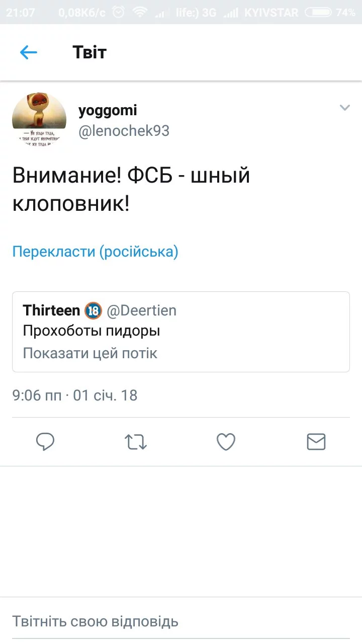Share tweet via envelope message icon
Viewport: 362px width, 644px height.
(x=316, y=442)
